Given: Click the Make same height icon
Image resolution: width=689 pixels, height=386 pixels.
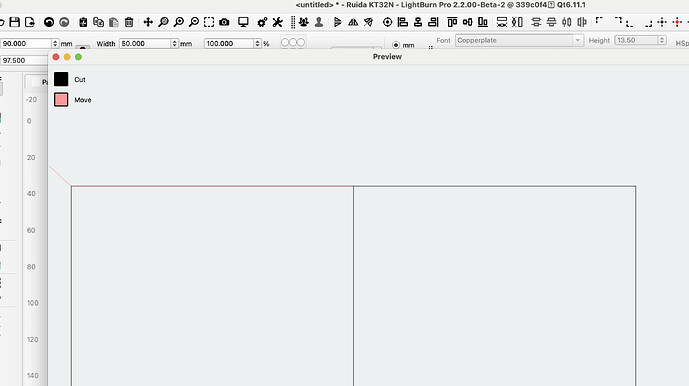Looking at the screenshot, I should click(x=517, y=22).
